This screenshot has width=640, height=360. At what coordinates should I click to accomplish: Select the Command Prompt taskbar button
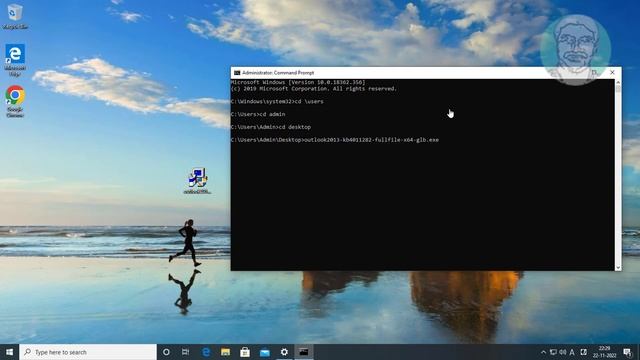click(x=304, y=352)
